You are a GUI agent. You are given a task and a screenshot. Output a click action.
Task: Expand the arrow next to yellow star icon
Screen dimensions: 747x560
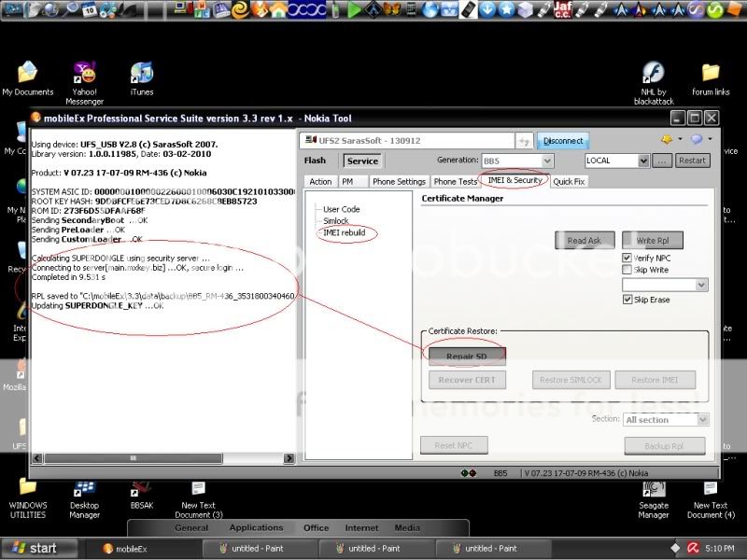coord(680,139)
